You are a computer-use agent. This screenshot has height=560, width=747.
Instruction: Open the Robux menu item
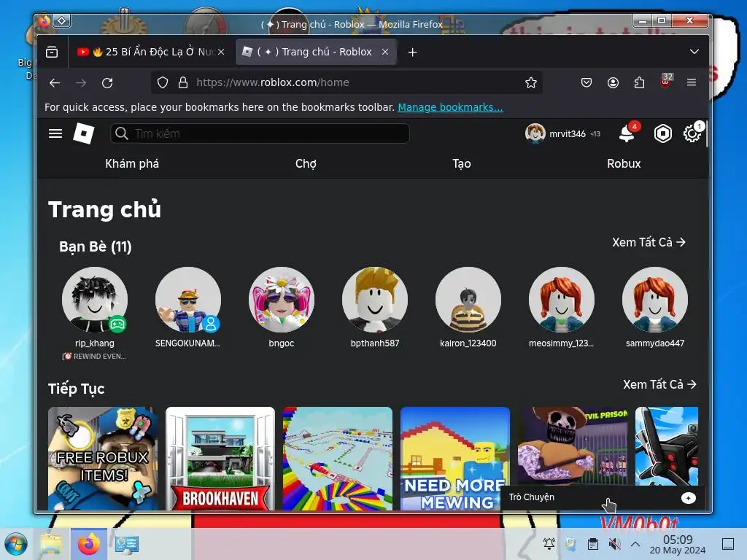pyautogui.click(x=624, y=164)
